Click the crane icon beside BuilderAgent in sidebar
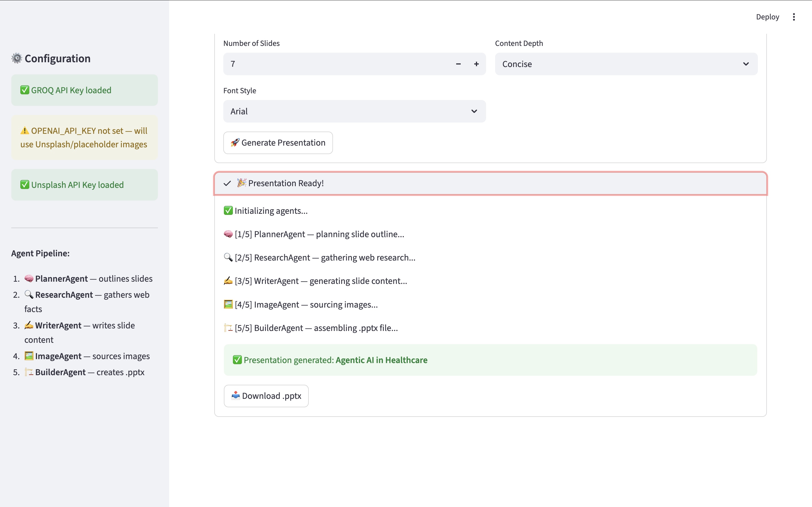 (29, 372)
